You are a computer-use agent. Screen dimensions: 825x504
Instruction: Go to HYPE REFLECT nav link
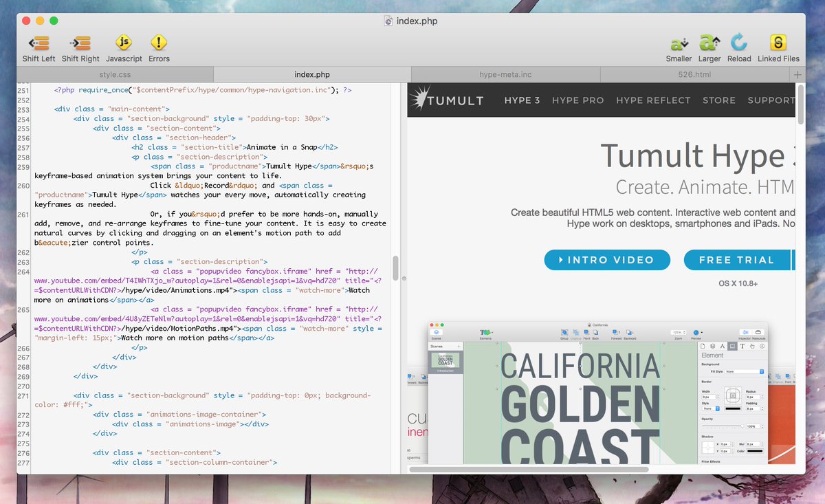click(653, 100)
